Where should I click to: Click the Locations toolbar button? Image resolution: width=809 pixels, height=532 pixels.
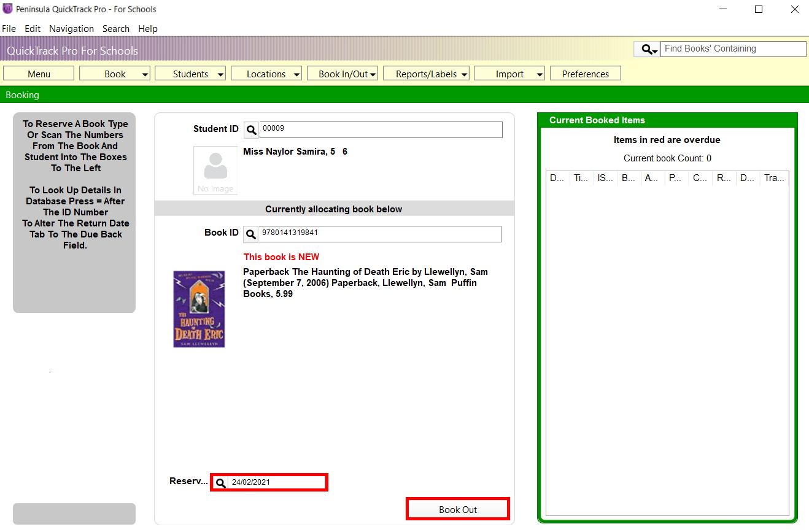266,74
